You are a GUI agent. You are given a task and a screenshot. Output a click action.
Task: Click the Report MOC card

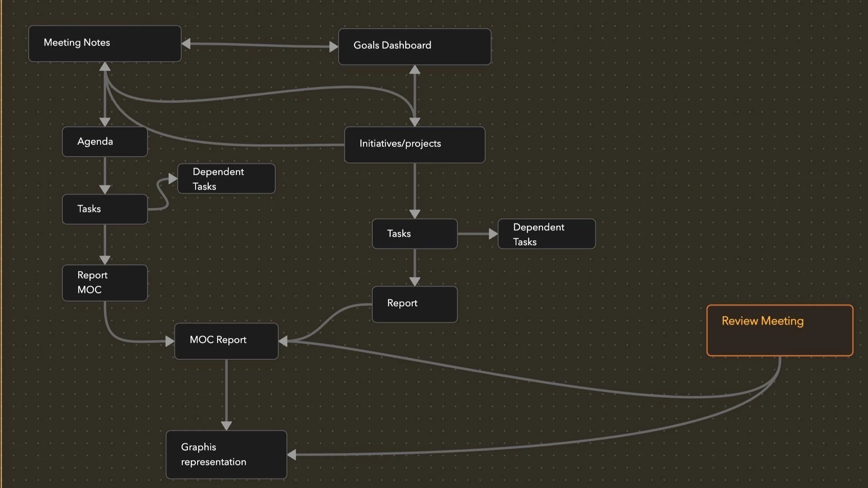pyautogui.click(x=105, y=283)
